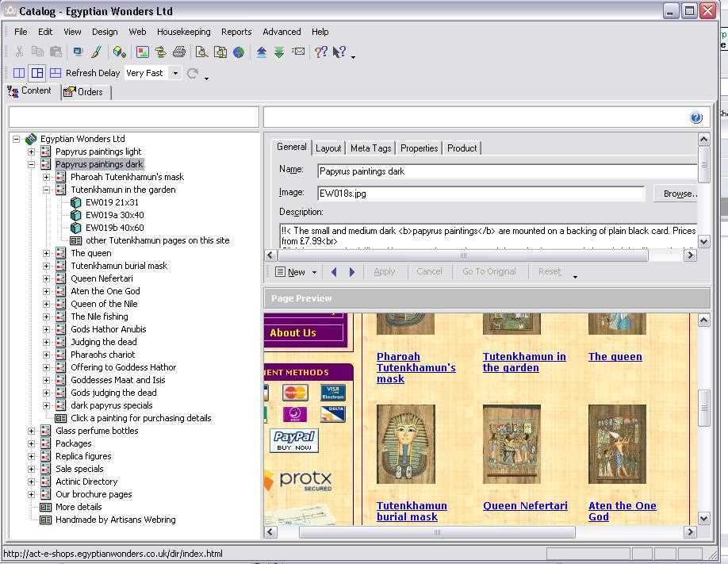
Task: Collapse the Tutenkhamun in the garden node
Action: click(47, 190)
